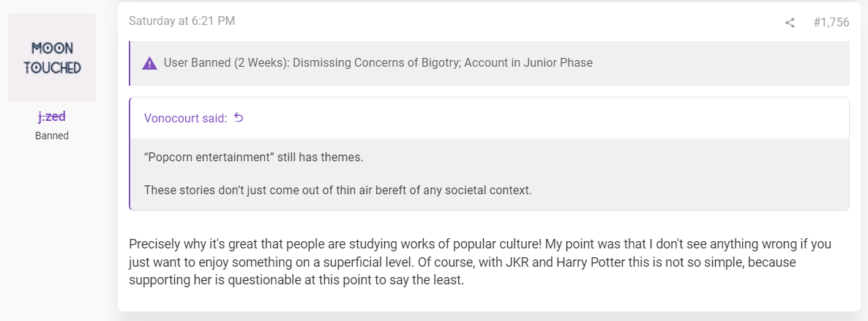Click the Banned user title label

pyautogui.click(x=52, y=136)
